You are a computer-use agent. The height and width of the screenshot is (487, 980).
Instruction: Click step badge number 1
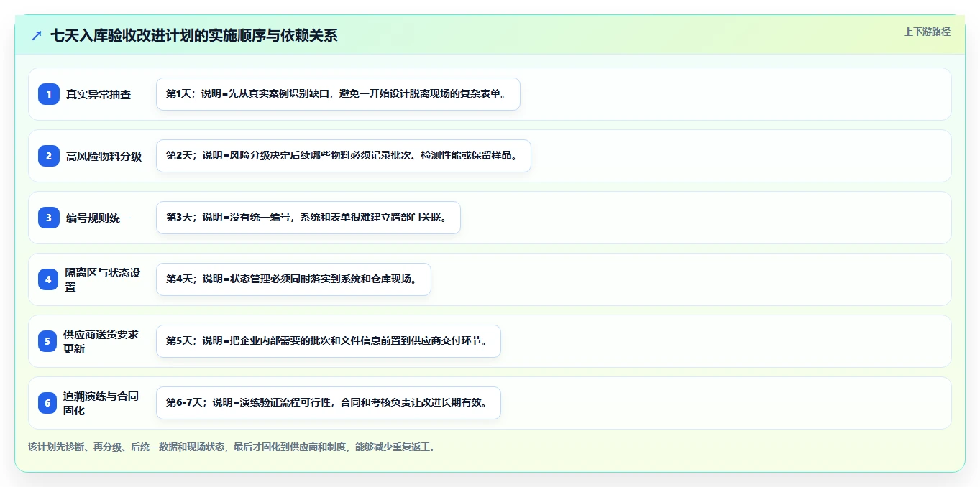pyautogui.click(x=48, y=93)
